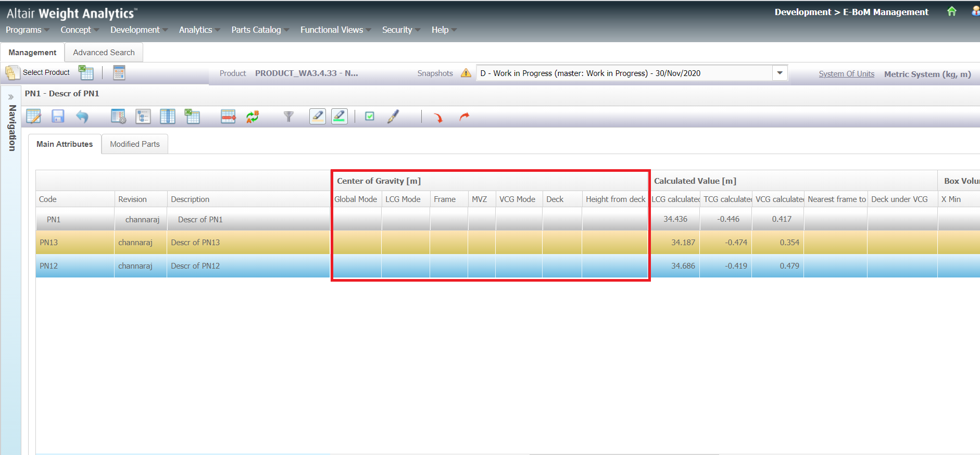Image resolution: width=980 pixels, height=455 pixels.
Task: Click the fountain pen icon in toolbar
Action: [x=393, y=117]
